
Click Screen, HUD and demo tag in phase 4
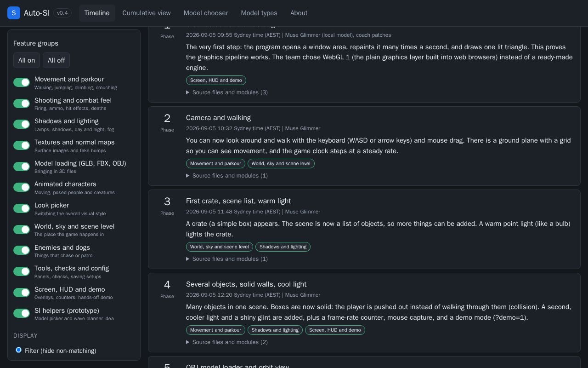coord(335,330)
